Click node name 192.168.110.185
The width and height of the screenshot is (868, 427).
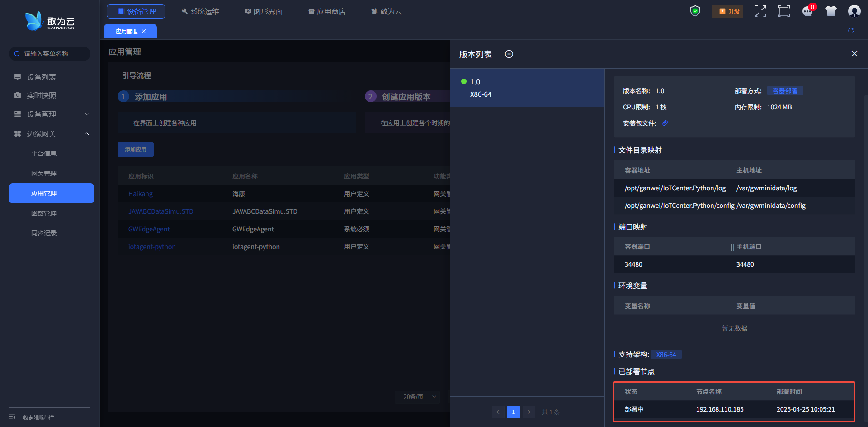(720, 409)
